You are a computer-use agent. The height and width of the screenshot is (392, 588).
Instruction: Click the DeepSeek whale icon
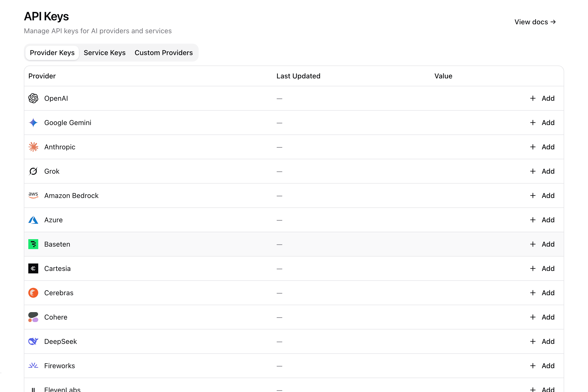coord(33,341)
